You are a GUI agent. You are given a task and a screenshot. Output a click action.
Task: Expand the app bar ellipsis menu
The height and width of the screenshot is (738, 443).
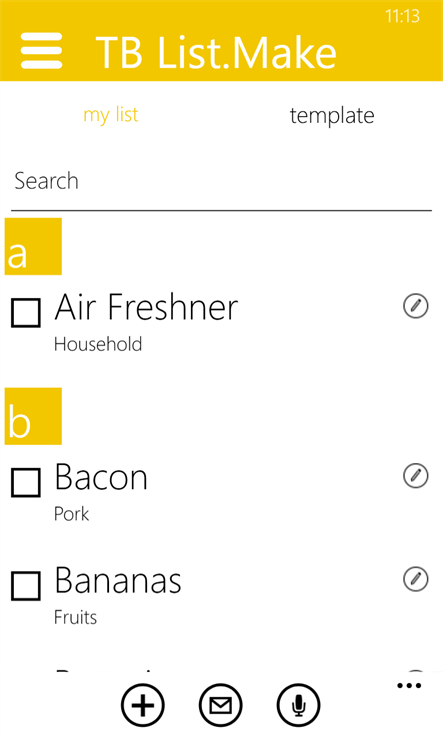pyautogui.click(x=409, y=686)
